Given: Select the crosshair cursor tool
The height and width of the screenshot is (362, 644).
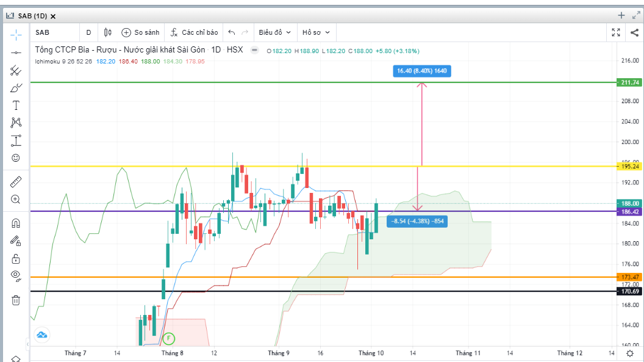Looking at the screenshot, I should pos(16,35).
